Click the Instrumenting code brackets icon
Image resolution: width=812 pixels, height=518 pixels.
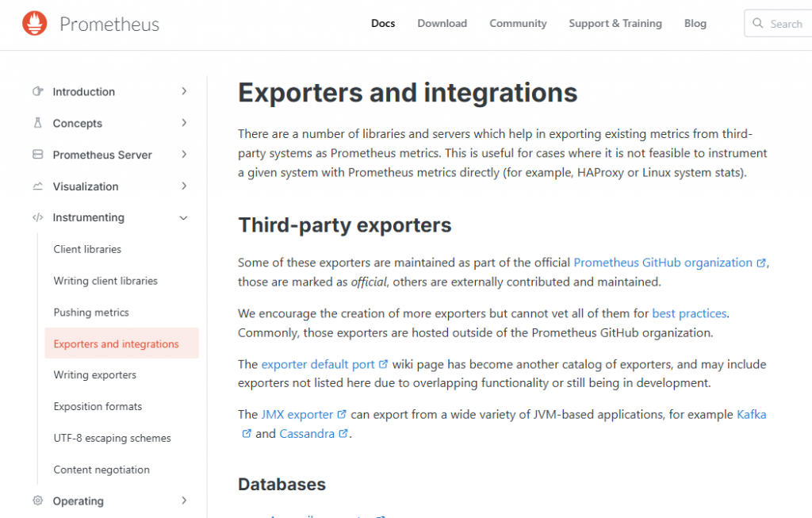point(37,217)
